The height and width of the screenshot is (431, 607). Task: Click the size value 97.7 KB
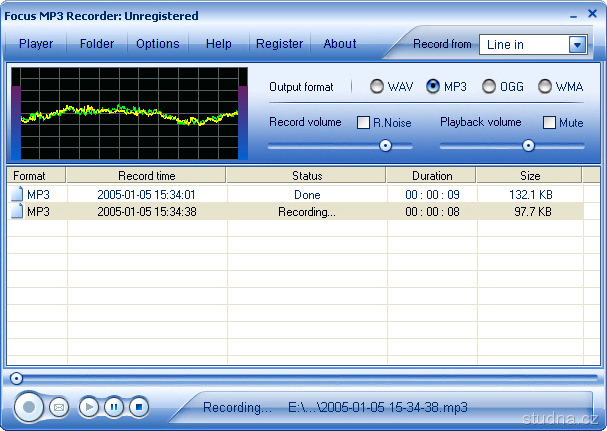pyautogui.click(x=533, y=212)
